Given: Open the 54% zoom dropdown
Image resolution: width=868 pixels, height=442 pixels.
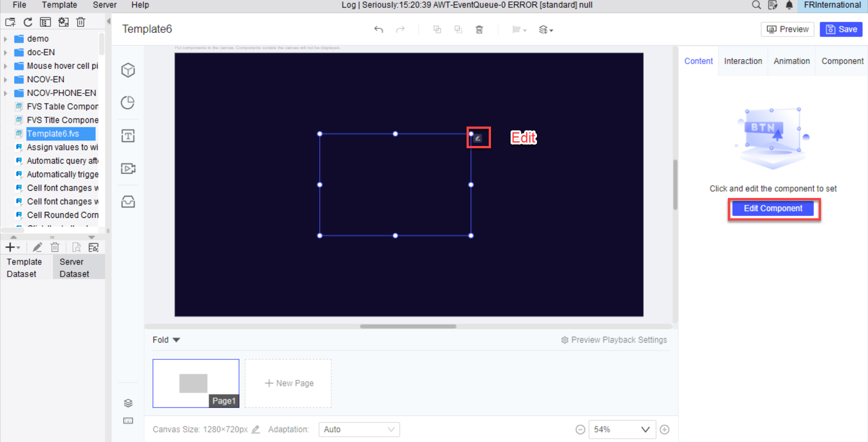Looking at the screenshot, I should (x=622, y=429).
